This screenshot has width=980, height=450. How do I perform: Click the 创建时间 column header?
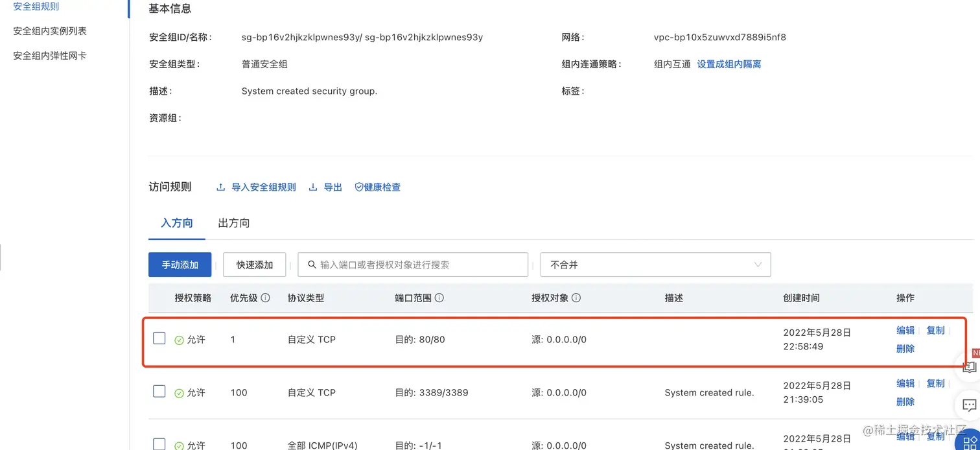click(801, 298)
